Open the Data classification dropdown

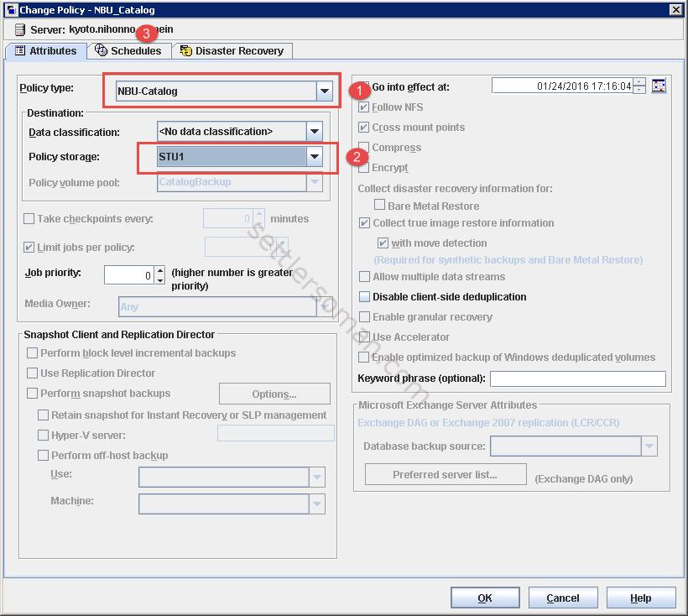point(315,131)
